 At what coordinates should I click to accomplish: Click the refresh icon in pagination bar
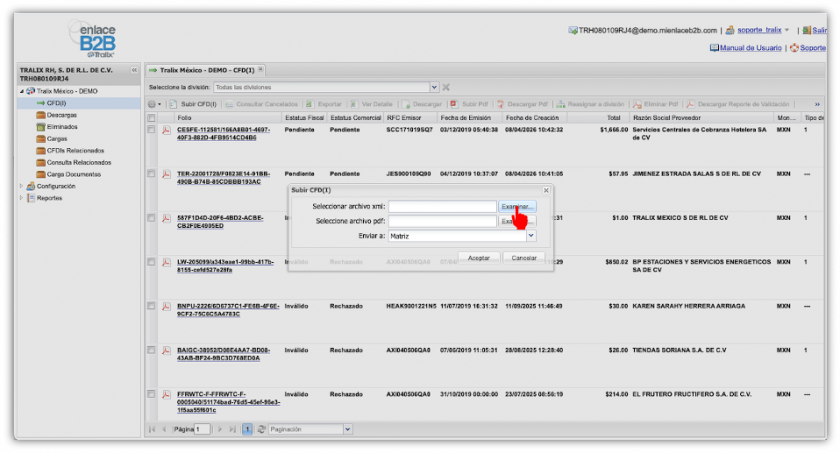tap(261, 429)
